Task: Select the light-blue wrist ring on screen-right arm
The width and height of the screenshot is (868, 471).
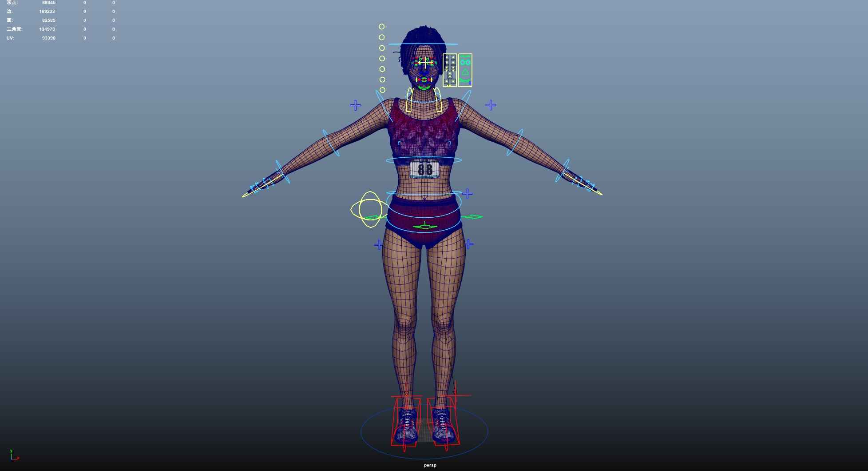Action: click(563, 170)
